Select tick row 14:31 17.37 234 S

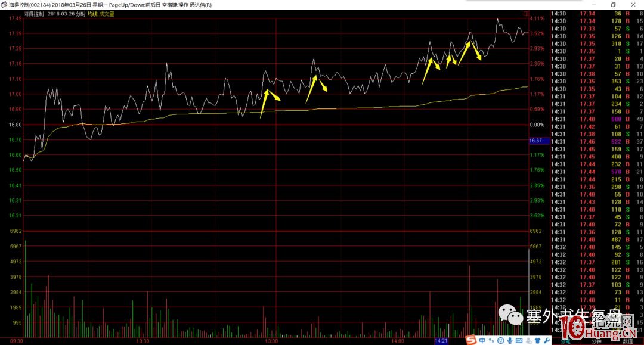[x=597, y=104]
